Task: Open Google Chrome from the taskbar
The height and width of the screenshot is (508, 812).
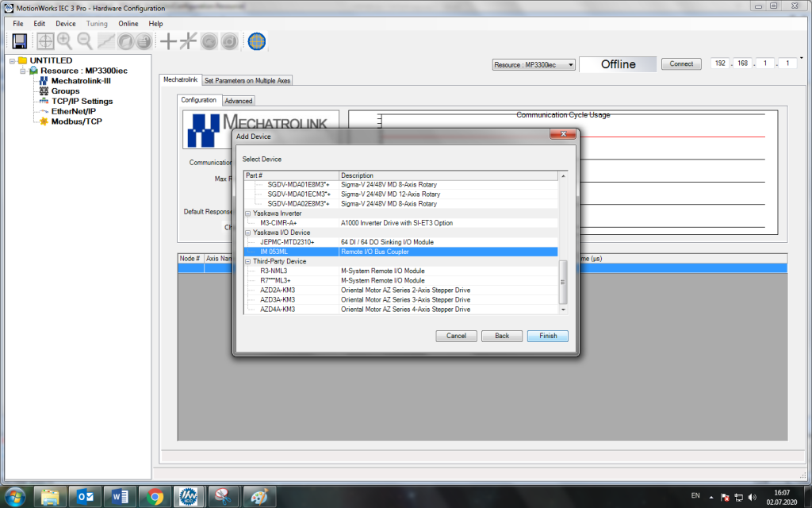Action: tap(155, 497)
